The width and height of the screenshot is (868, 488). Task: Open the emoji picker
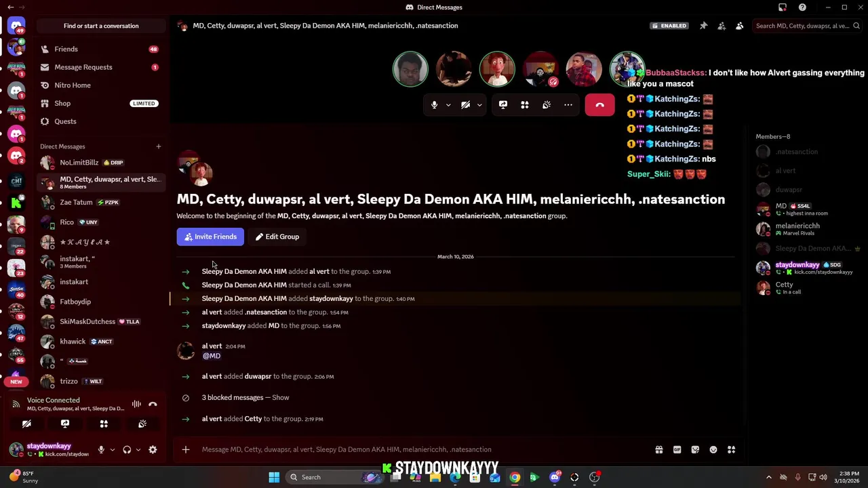(x=713, y=449)
